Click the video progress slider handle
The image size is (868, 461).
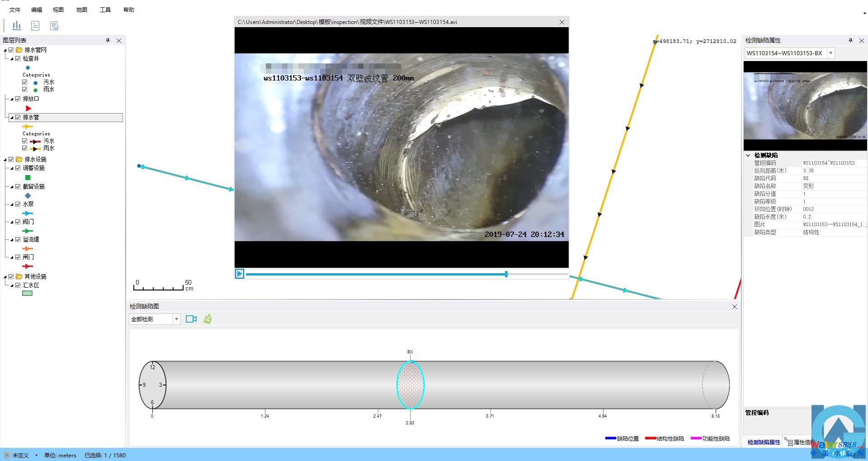point(506,274)
